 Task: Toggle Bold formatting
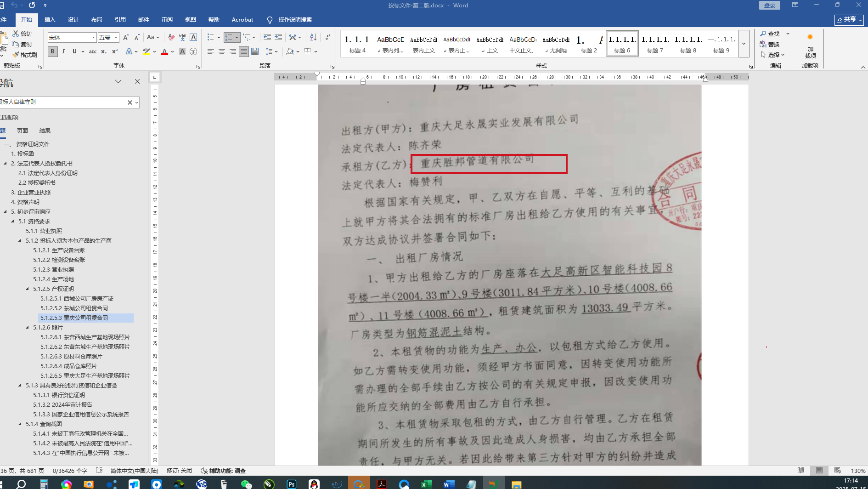pyautogui.click(x=52, y=51)
